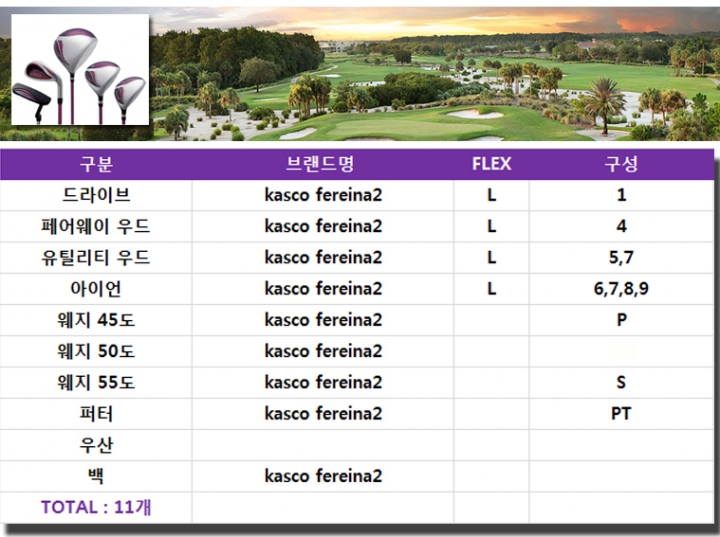Click the 구성 value 6,7,8,9
The width and height of the screenshot is (720, 537).
pos(621,289)
